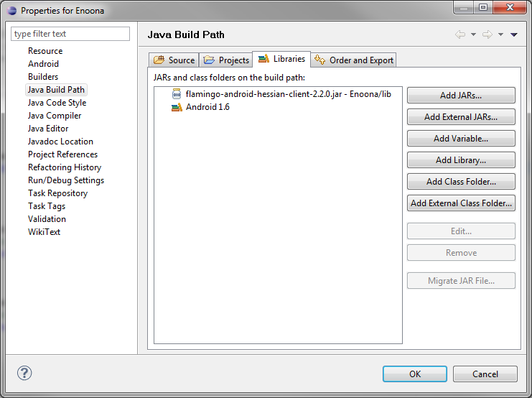Screen dimensions: 532x398
Task: Open the Android properties page
Action: 43,64
